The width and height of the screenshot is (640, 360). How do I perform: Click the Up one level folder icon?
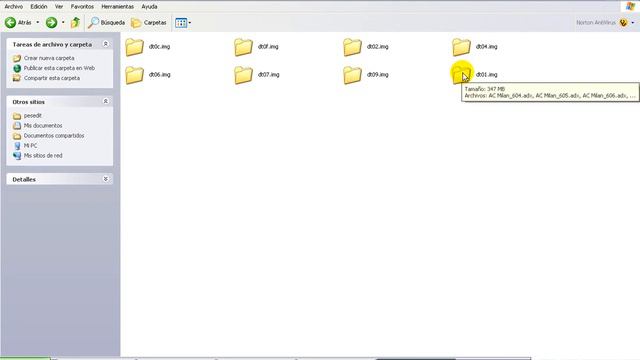75,22
